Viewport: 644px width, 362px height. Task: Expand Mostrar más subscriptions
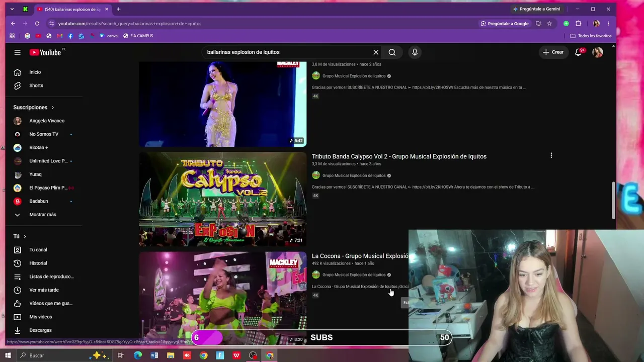pos(43,215)
